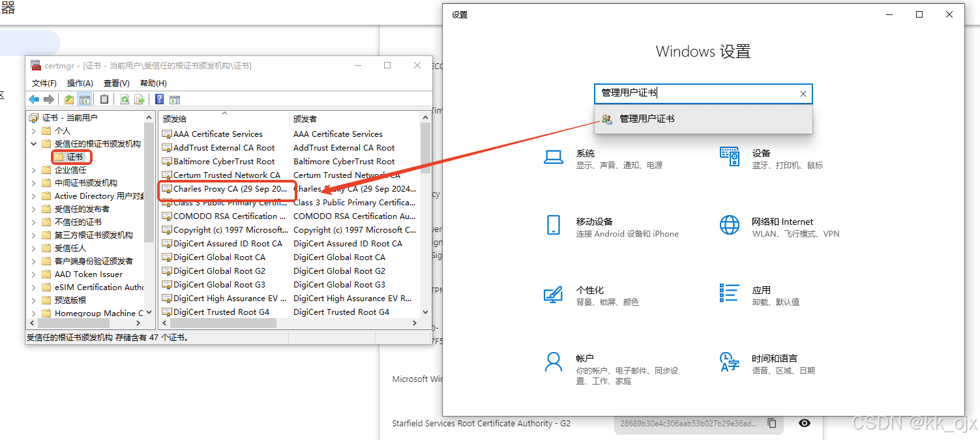980x440 pixels.
Task: Open the Help question-mark toolbar icon
Action: click(x=159, y=99)
